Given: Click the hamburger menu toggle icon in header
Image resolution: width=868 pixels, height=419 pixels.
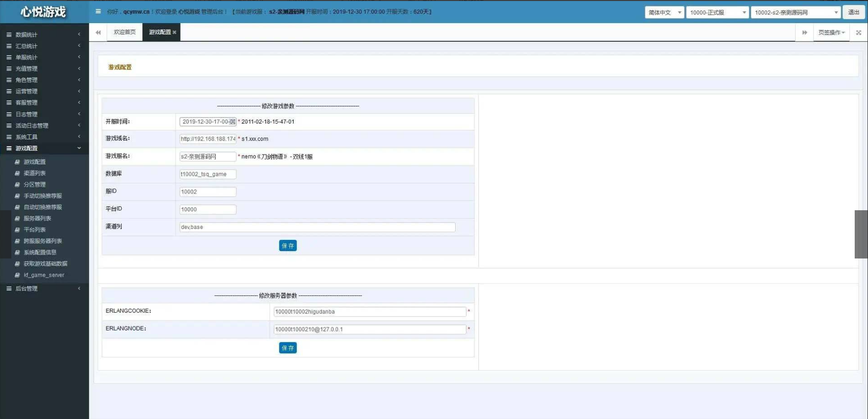Looking at the screenshot, I should click(x=98, y=11).
